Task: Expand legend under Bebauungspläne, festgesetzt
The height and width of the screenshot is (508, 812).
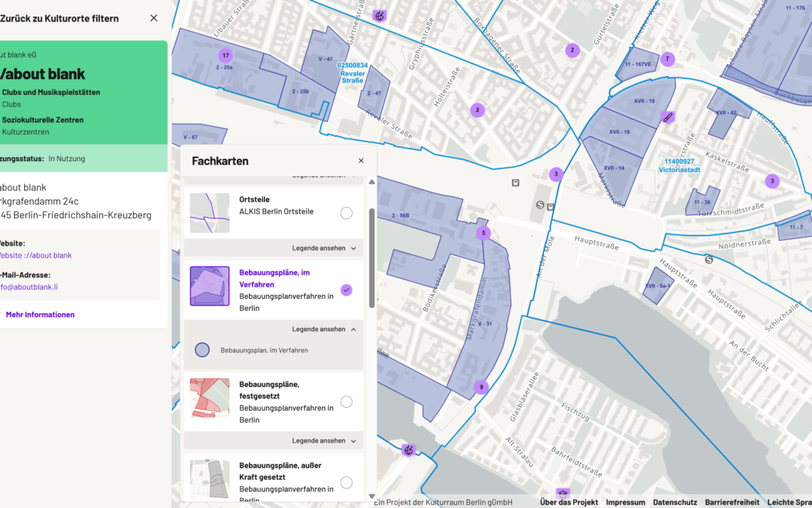Action: click(324, 441)
